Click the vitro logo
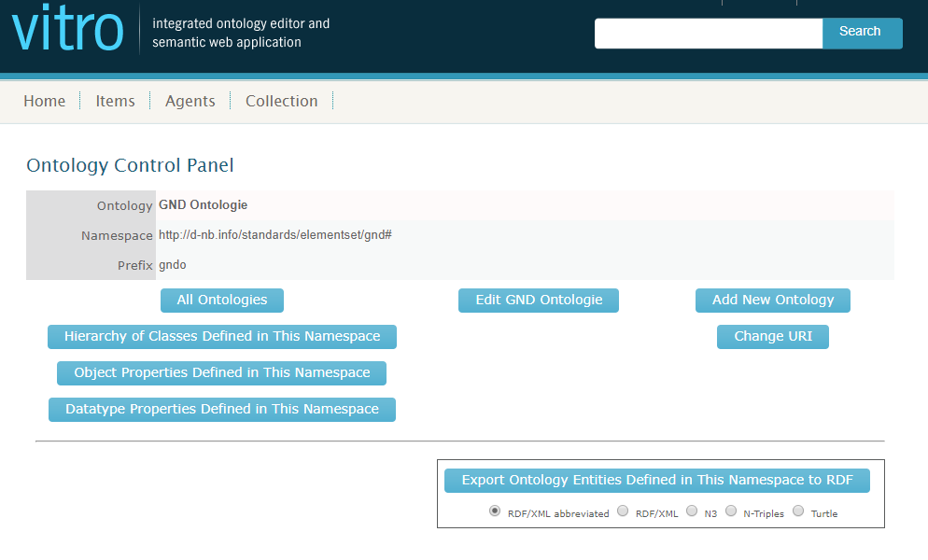 point(67,30)
